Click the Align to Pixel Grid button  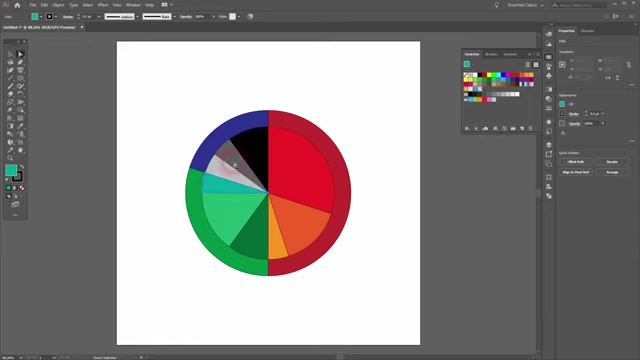576,172
